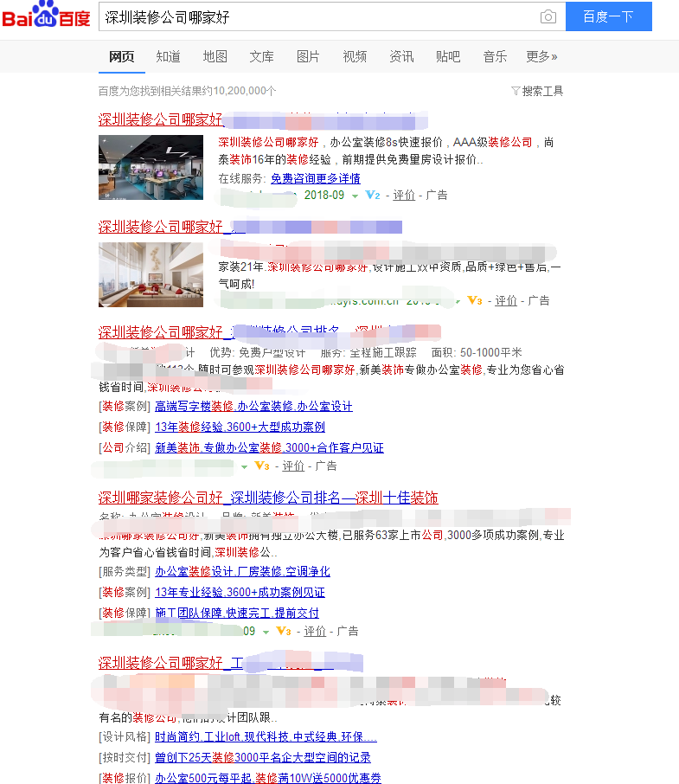Switch to the 音乐 tab

(x=495, y=56)
